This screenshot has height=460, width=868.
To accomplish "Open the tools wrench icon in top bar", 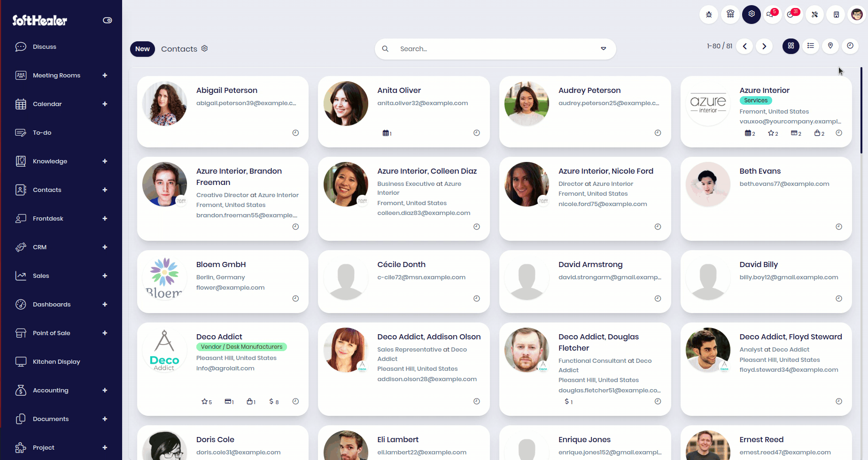I will point(815,15).
